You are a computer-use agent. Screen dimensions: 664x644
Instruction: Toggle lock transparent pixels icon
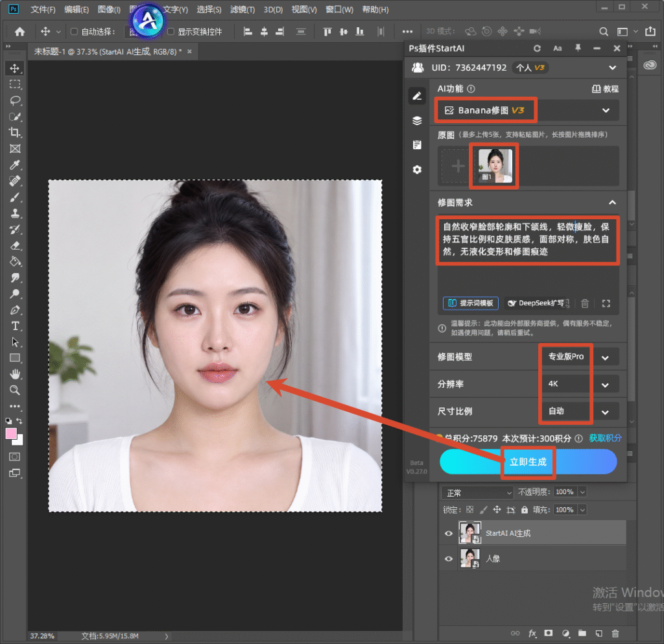(469, 510)
